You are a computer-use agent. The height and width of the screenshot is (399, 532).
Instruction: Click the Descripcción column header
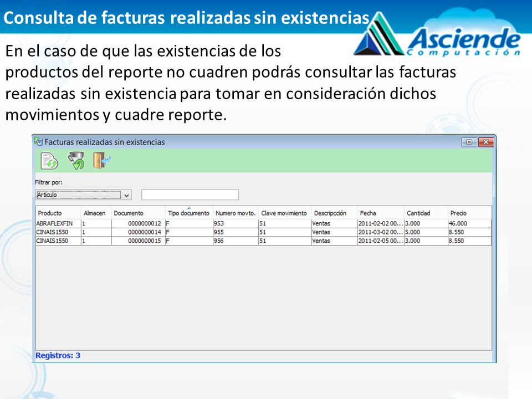click(334, 213)
